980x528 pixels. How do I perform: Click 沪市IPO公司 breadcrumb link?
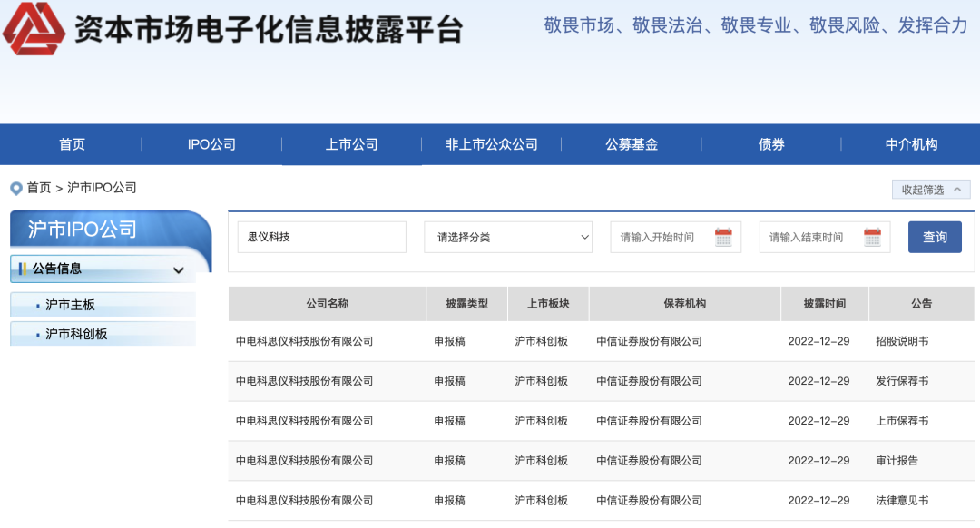(x=102, y=188)
